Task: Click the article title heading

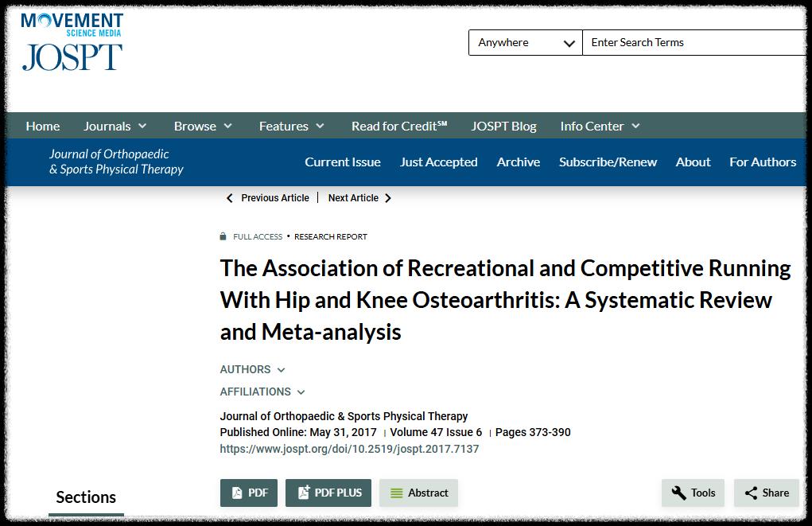Action: [x=505, y=300]
